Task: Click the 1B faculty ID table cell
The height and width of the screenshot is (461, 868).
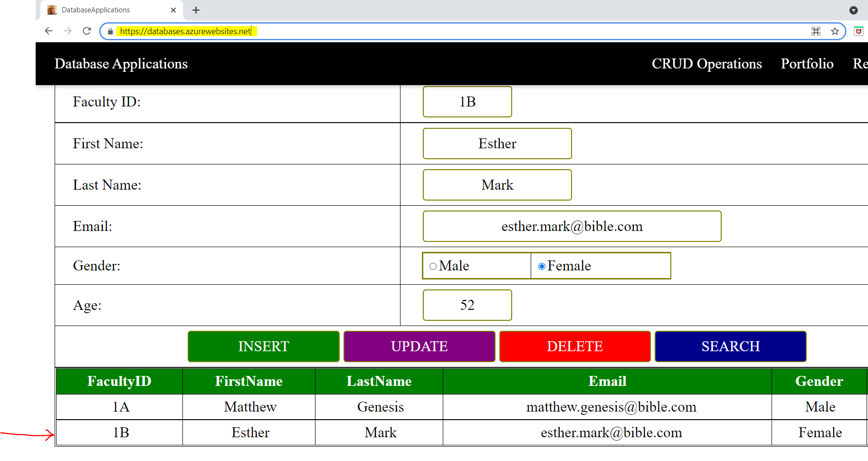Action: 119,432
